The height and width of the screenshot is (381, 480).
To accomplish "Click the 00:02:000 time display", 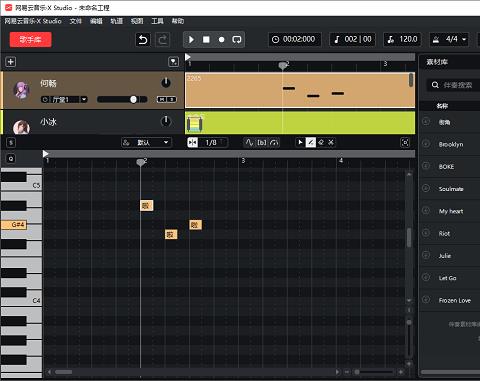I will tap(295, 39).
